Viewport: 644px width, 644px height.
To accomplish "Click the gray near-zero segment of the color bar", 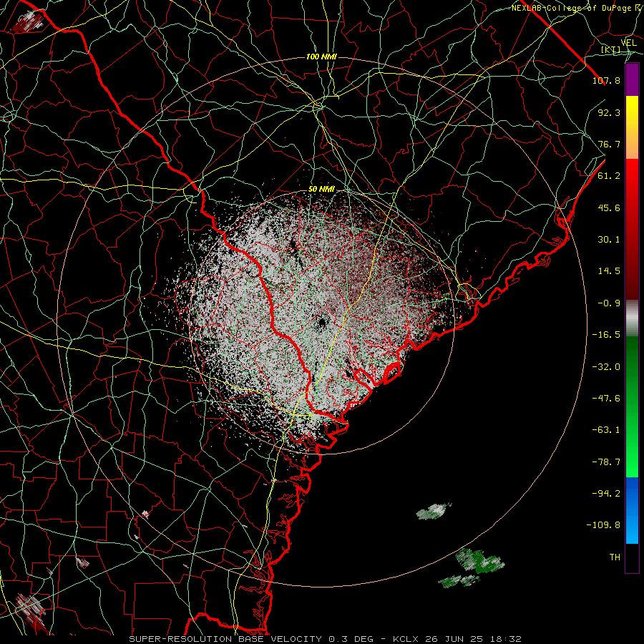I will coord(632,316).
